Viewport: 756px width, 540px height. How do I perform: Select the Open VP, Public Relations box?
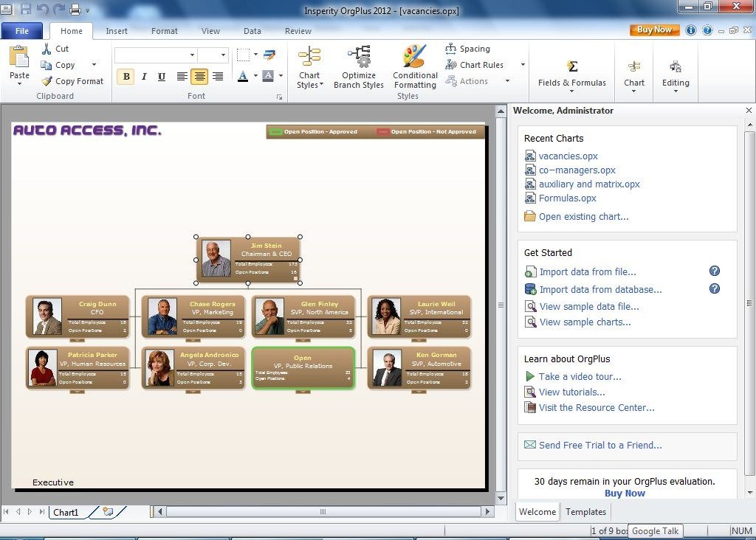pyautogui.click(x=303, y=368)
